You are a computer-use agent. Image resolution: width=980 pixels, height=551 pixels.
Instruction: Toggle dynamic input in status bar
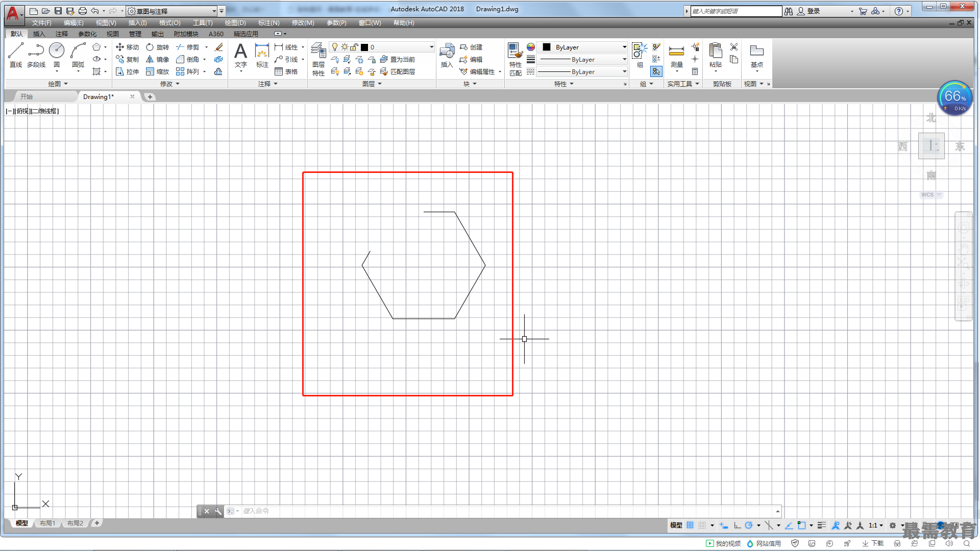point(724,525)
